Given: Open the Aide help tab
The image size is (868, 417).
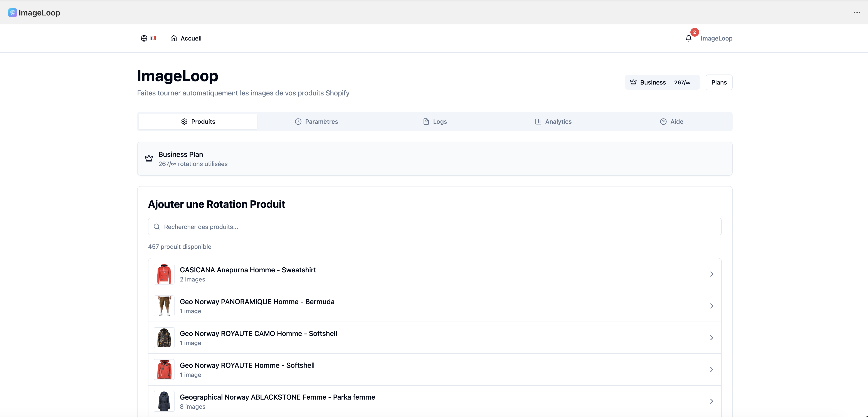Looking at the screenshot, I should point(671,121).
